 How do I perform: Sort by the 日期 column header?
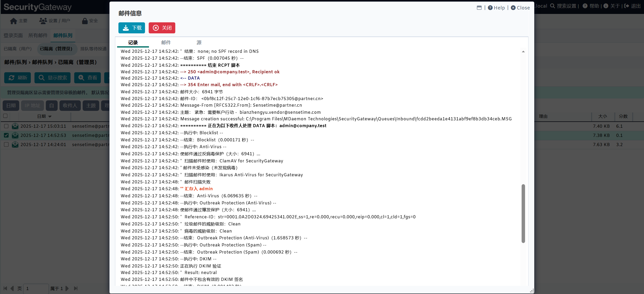pos(44,116)
